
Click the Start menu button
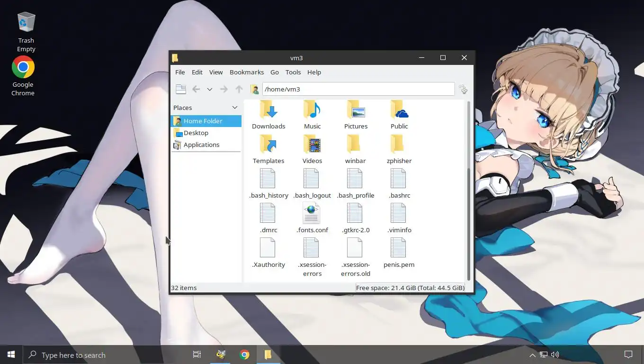[x=11, y=355]
